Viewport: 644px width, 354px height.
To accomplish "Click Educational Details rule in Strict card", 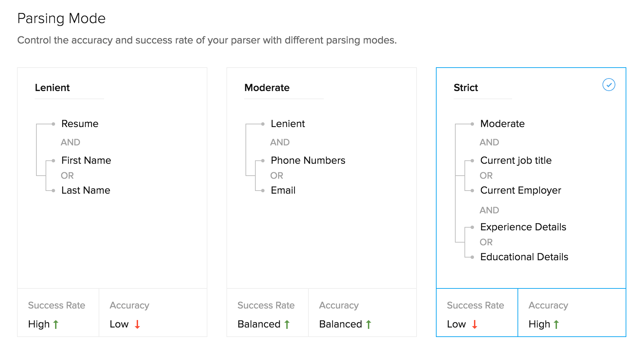I will click(x=524, y=257).
